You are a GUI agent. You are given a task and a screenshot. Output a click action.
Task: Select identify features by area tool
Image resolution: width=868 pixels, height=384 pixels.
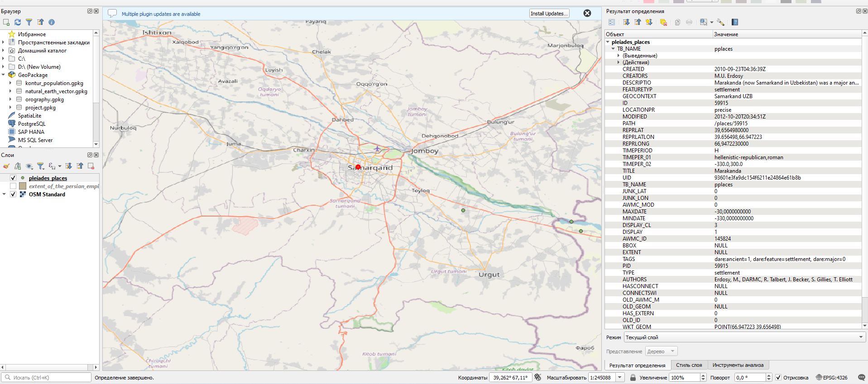click(703, 22)
